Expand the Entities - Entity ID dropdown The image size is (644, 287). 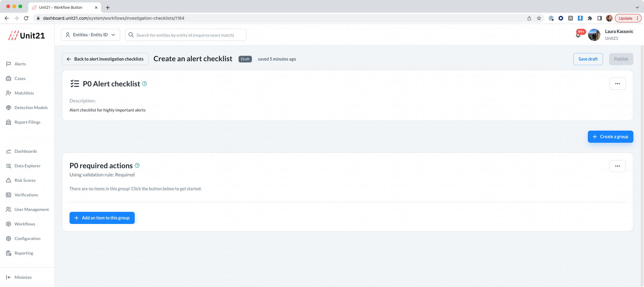click(x=90, y=35)
